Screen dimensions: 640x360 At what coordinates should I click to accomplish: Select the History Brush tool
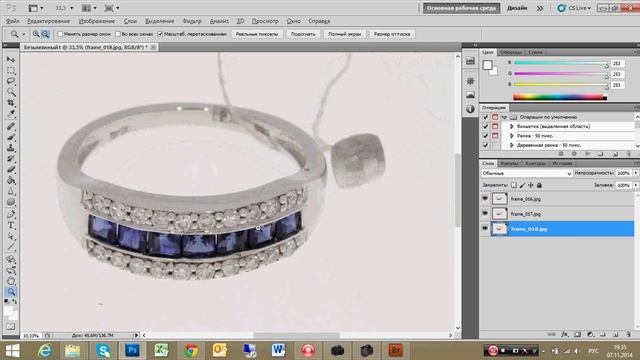11,158
